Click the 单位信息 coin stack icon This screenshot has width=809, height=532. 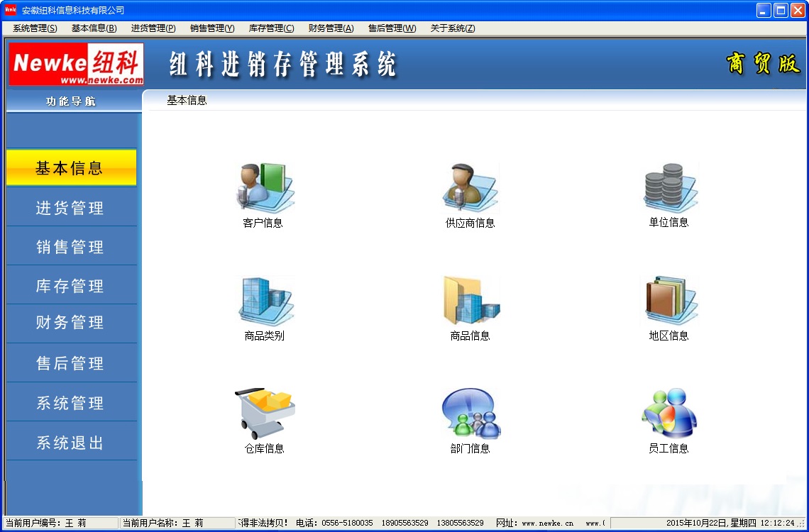pyautogui.click(x=668, y=187)
